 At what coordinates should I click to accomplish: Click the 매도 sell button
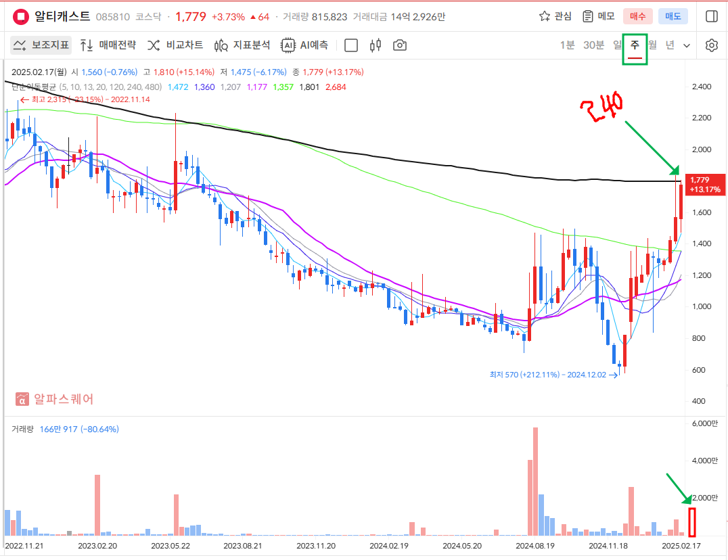673,16
